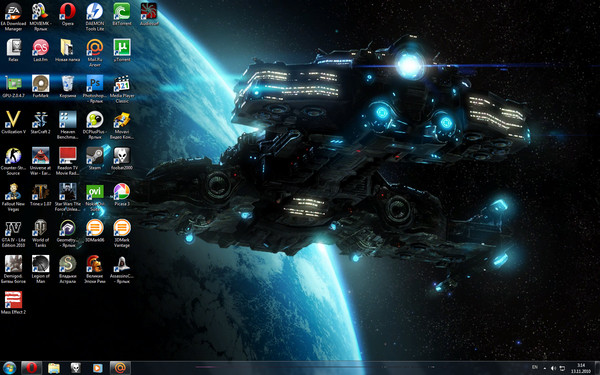
Task: Switch to Opera in the taskbar
Action: coord(31,368)
